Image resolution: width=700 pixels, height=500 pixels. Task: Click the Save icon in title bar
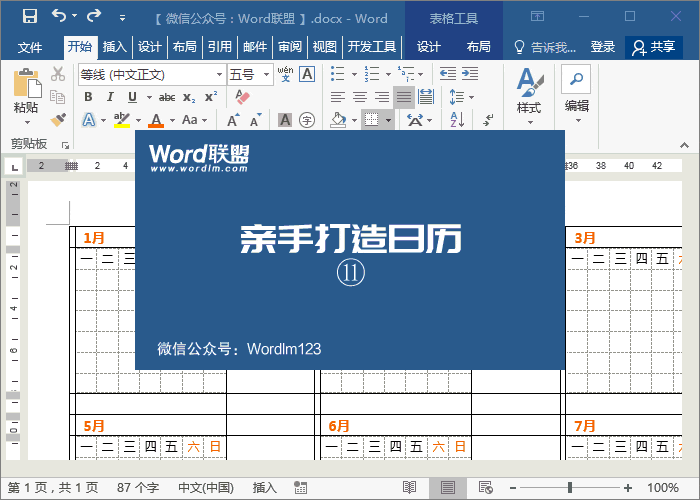[x=30, y=17]
